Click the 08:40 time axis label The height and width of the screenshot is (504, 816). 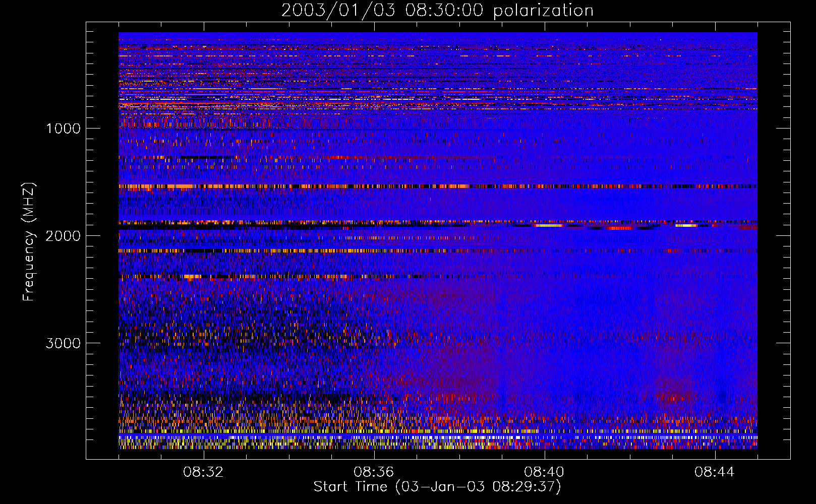544,472
